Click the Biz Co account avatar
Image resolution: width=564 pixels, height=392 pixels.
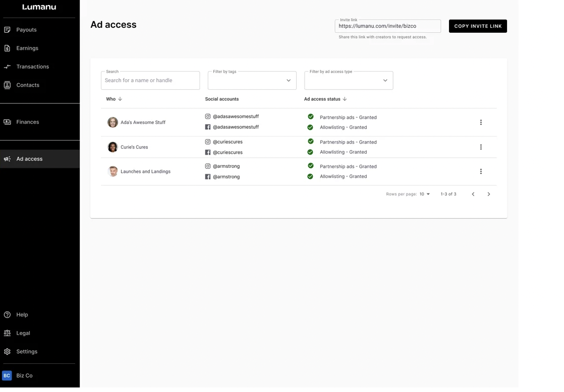point(7,375)
